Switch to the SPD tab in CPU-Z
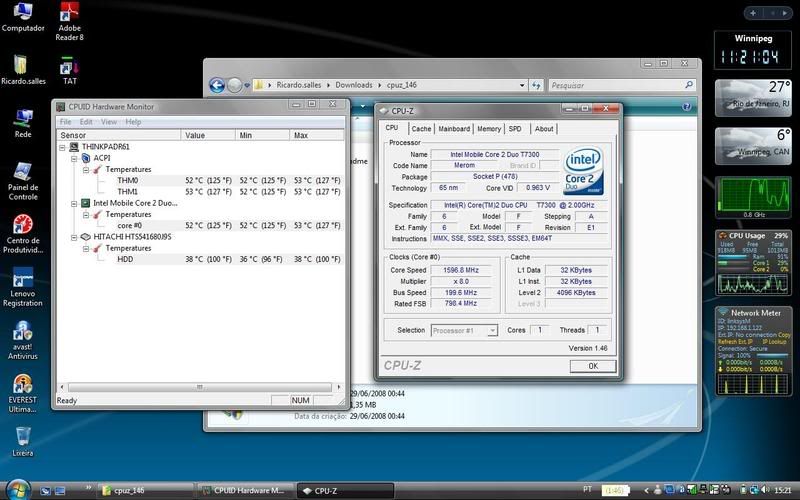This screenshot has height=500, width=800. point(514,129)
